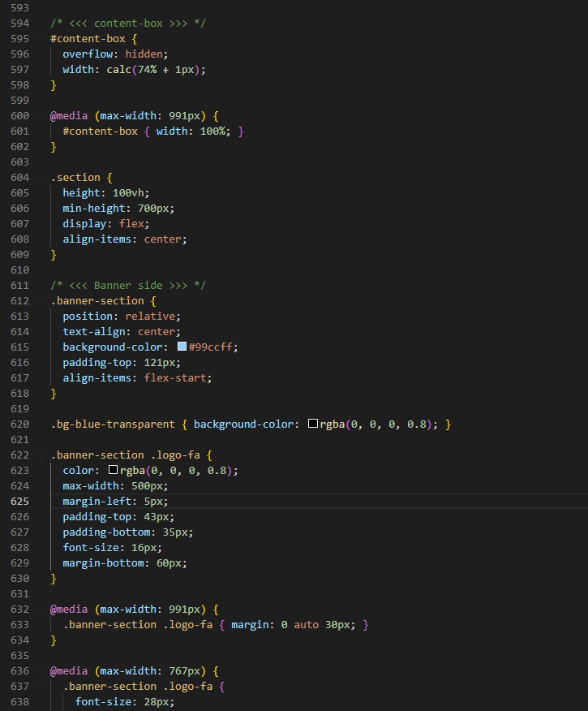The image size is (588, 711).
Task: Fold the @media block at line 632
Action: [40, 610]
